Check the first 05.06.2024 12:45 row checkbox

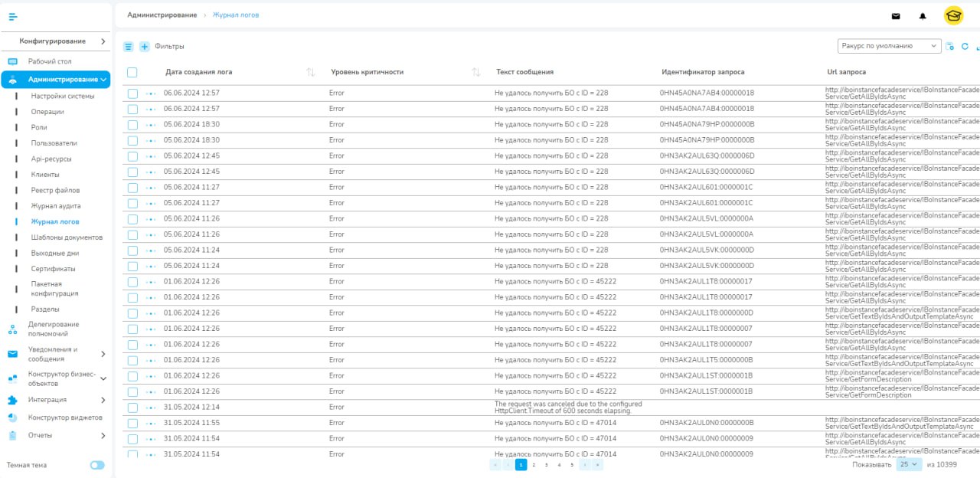132,156
